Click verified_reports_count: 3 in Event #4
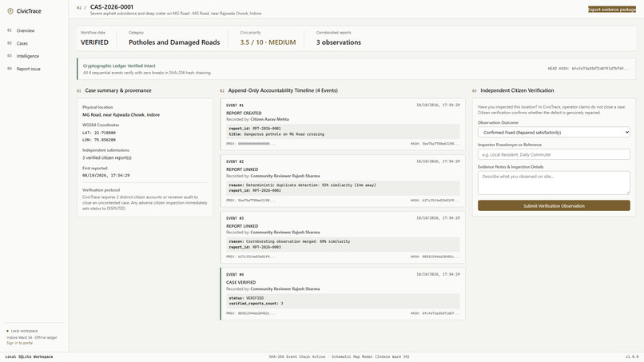 [x=256, y=304]
